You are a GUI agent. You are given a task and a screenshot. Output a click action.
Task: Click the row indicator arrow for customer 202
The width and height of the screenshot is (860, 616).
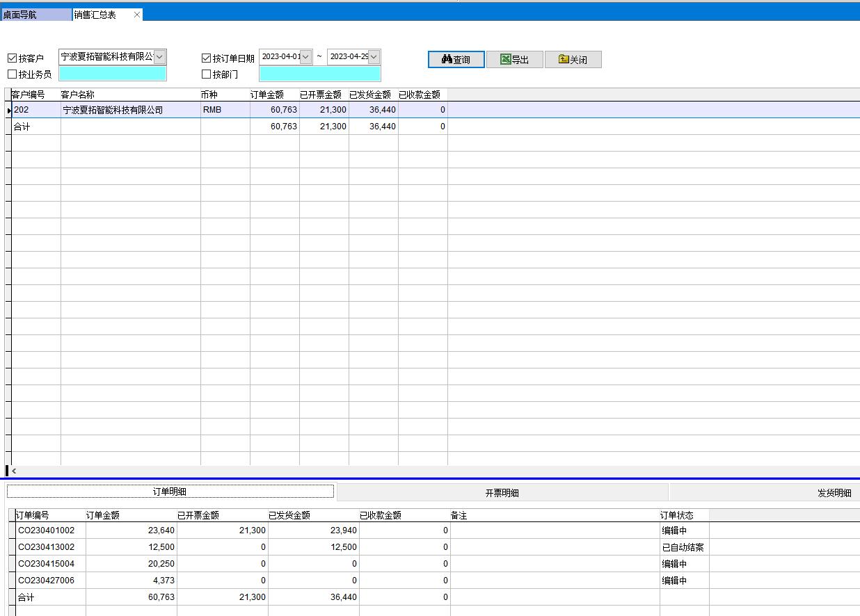point(9,111)
